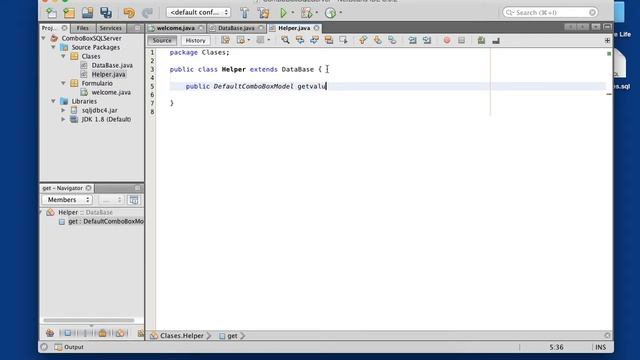Switch to the welcome.java editor tab
Image resolution: width=640 pixels, height=360 pixels.
point(176,28)
